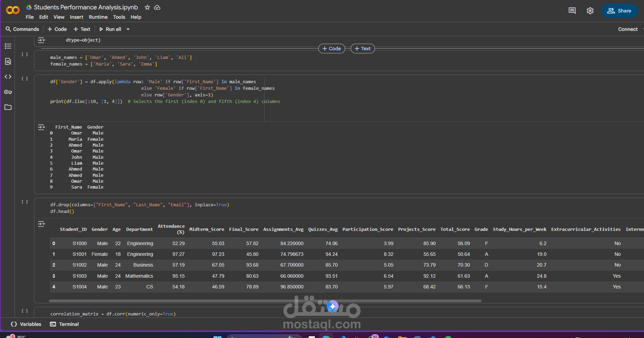The width and height of the screenshot is (644, 338).
Task: Click the Gemini sparkle floating button
Action: [x=332, y=306]
